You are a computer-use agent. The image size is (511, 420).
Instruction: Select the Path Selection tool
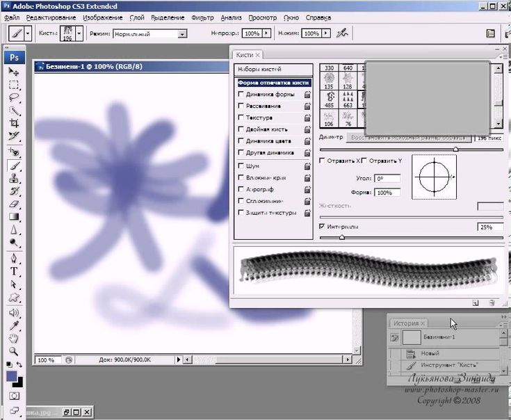coord(14,284)
